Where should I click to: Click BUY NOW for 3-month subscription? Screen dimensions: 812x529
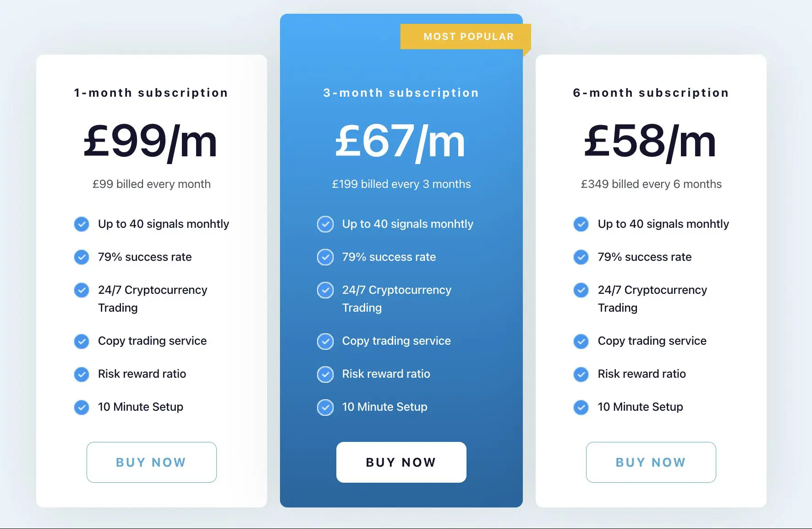pos(401,462)
